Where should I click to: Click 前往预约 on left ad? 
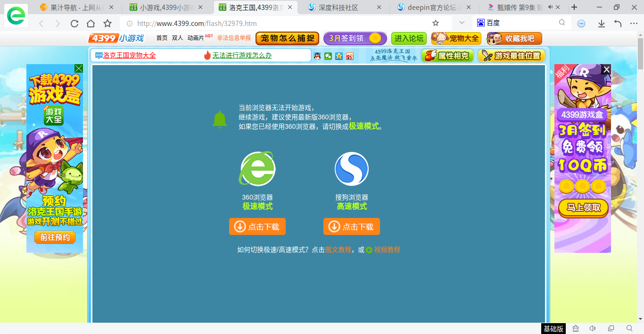55,237
